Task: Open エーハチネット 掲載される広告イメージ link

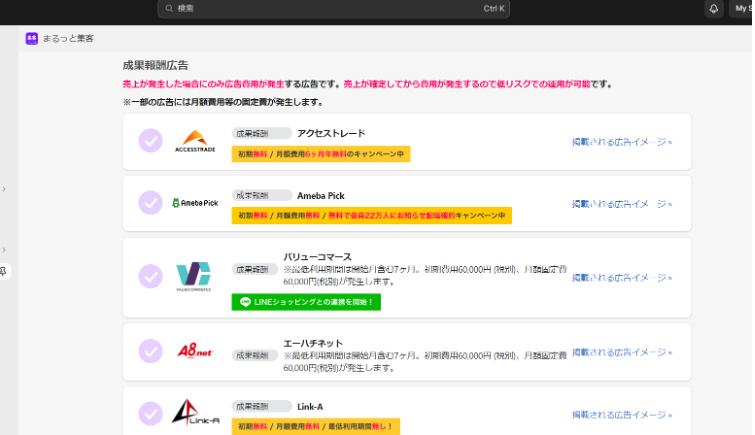Action: pyautogui.click(x=622, y=352)
